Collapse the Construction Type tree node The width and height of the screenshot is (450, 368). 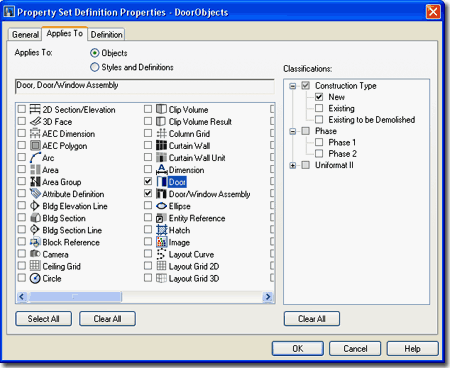point(293,86)
